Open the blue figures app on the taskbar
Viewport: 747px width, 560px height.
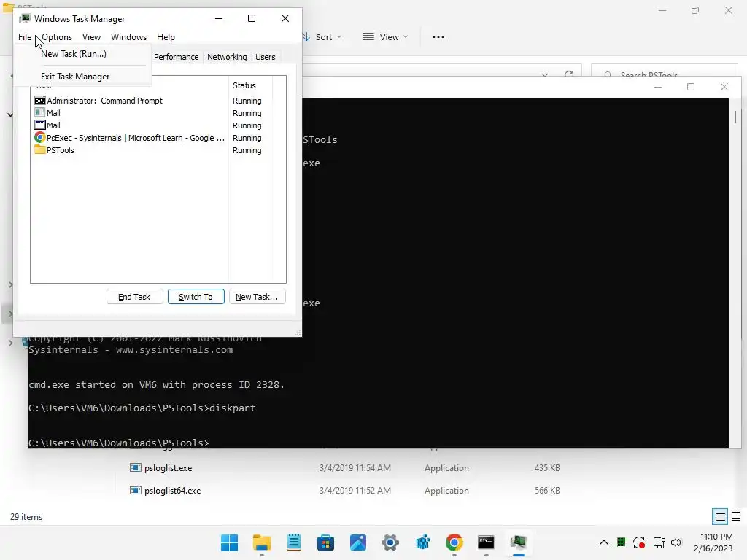422,542
